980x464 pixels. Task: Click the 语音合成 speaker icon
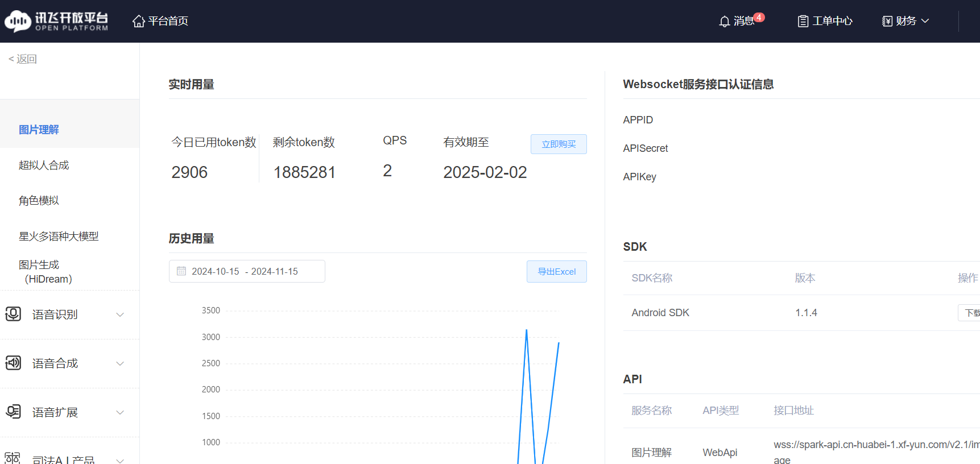point(13,363)
